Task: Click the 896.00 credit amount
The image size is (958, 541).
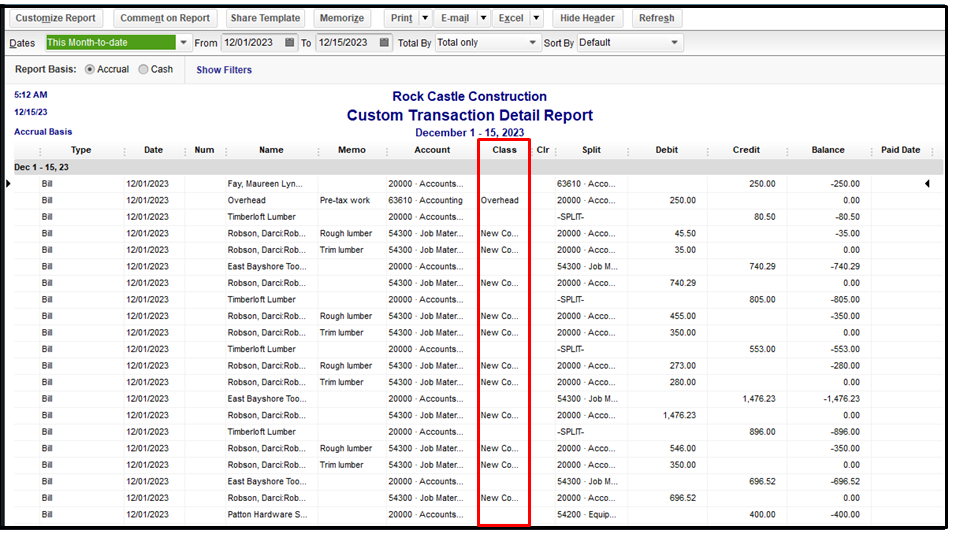Action: pos(762,432)
